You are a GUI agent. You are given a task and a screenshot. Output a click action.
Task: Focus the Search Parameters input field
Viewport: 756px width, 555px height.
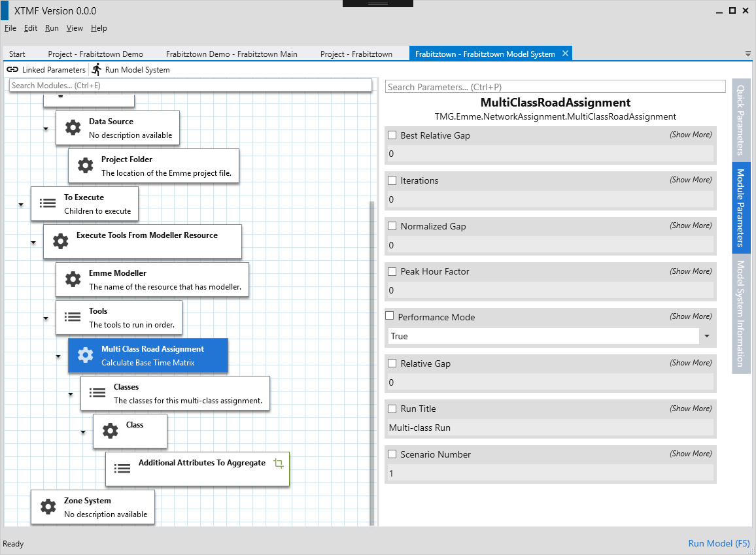coord(555,87)
